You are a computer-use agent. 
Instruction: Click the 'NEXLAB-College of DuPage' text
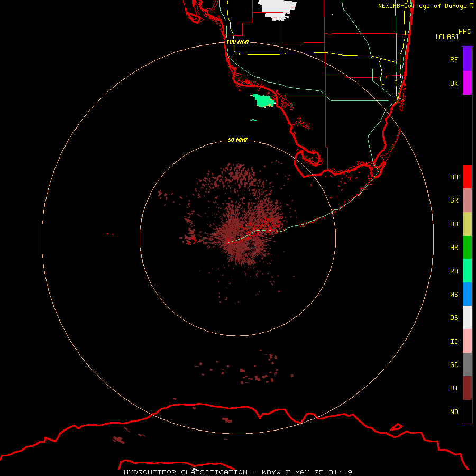point(422,6)
